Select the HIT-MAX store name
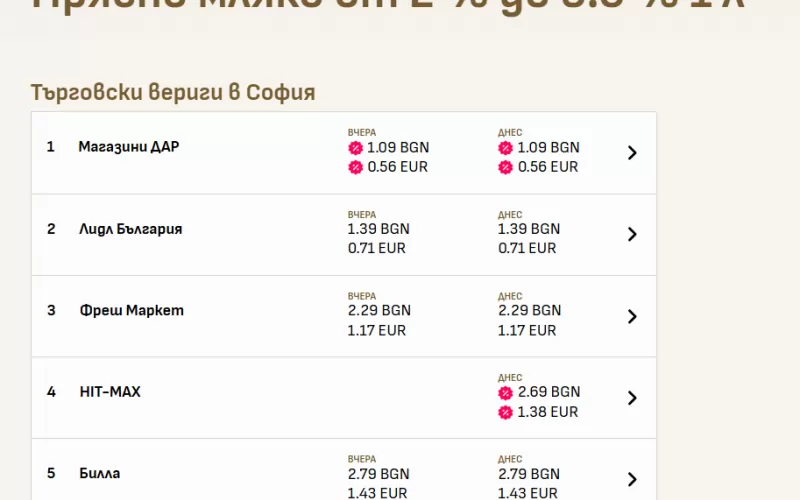The width and height of the screenshot is (800, 500). pos(110,392)
